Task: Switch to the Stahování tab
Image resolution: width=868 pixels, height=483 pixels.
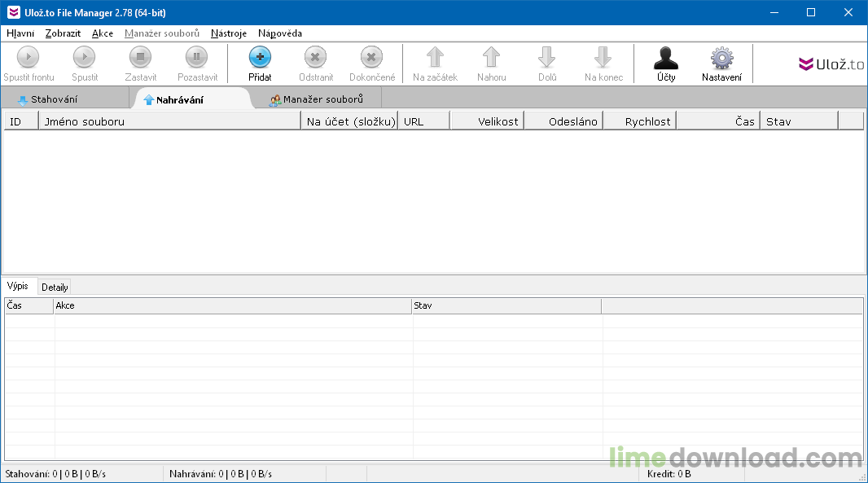Action: click(x=65, y=99)
